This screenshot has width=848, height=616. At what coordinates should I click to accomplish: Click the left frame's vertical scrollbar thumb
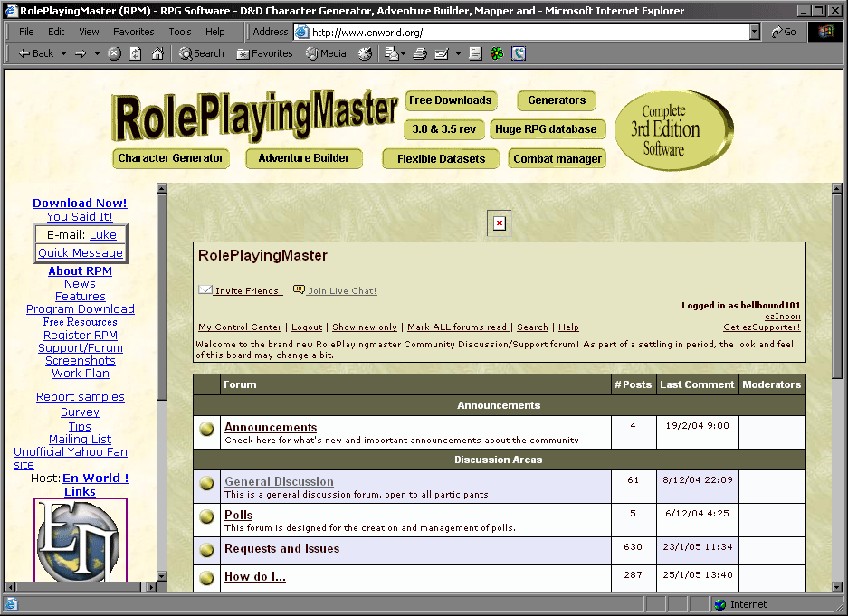162,298
